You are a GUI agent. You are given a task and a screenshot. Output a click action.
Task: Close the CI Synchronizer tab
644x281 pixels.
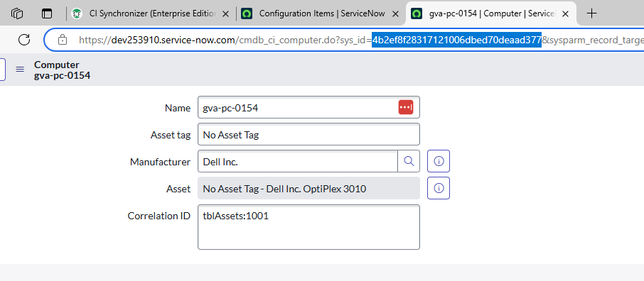point(225,13)
